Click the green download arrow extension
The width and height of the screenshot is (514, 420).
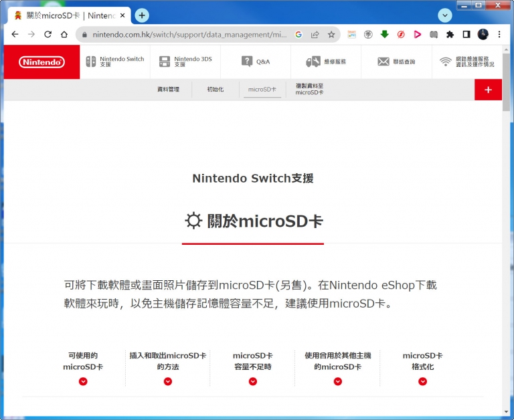point(385,34)
